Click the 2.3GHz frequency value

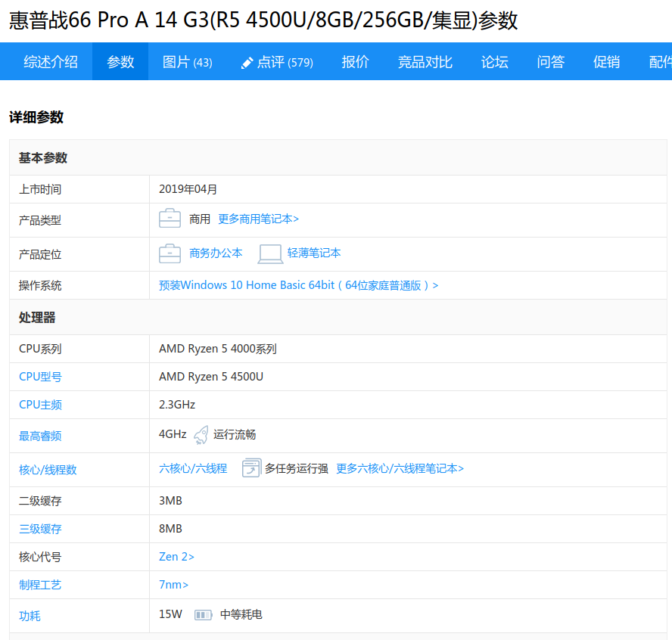(x=177, y=405)
